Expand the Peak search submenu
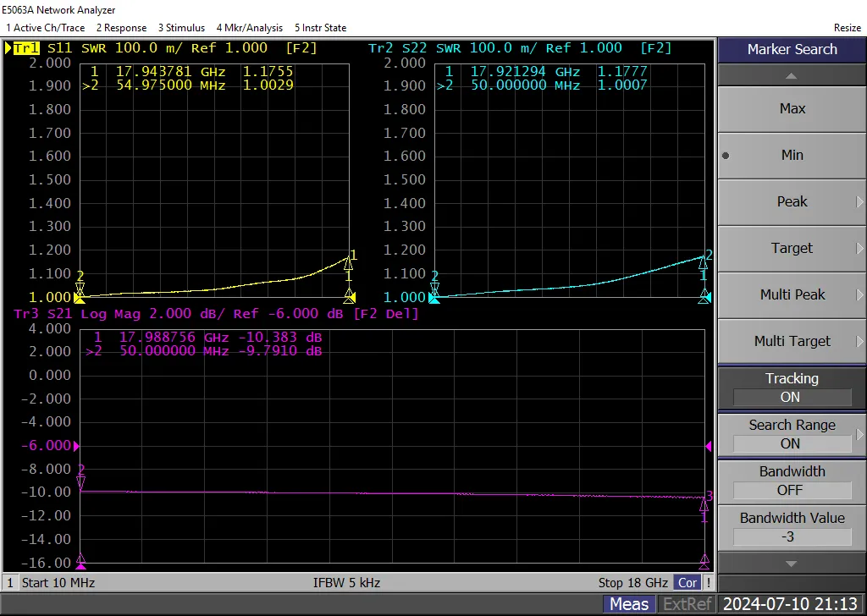Screen dimensions: 867x616 [x=792, y=201]
